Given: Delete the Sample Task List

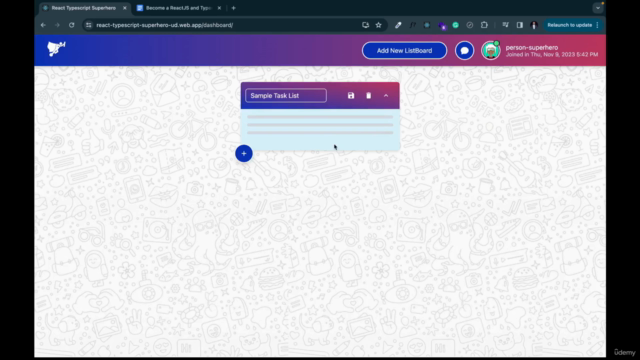Looking at the screenshot, I should (x=369, y=96).
